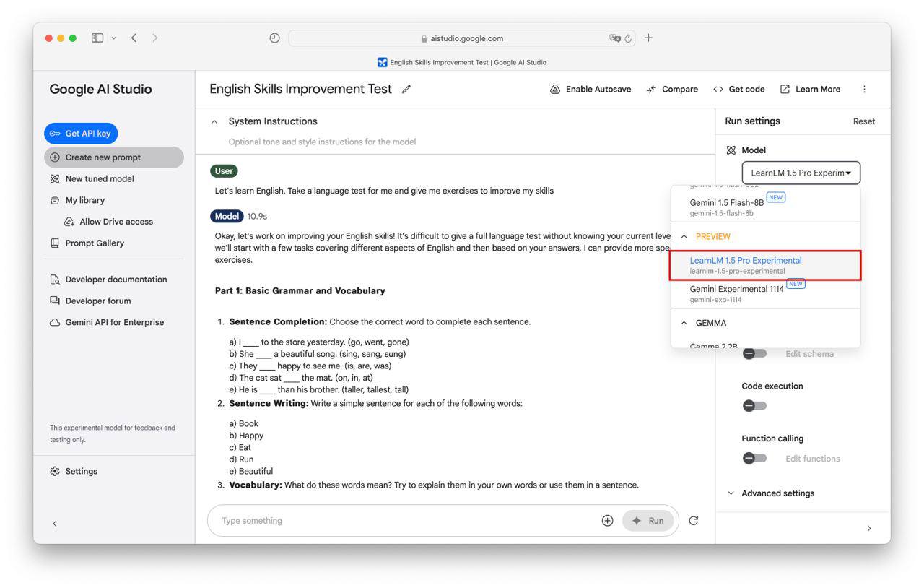924x588 pixels.
Task: Click Reset in Run settings
Action: pos(863,121)
